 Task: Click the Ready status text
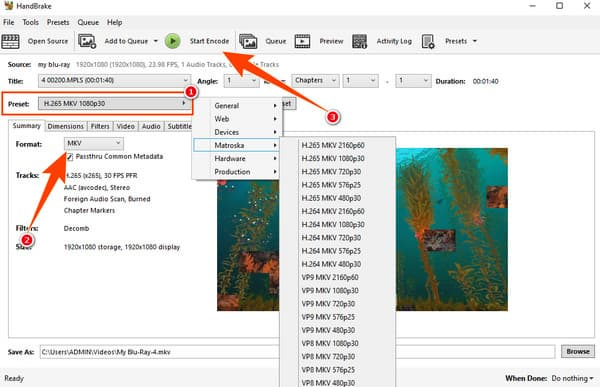(14, 378)
